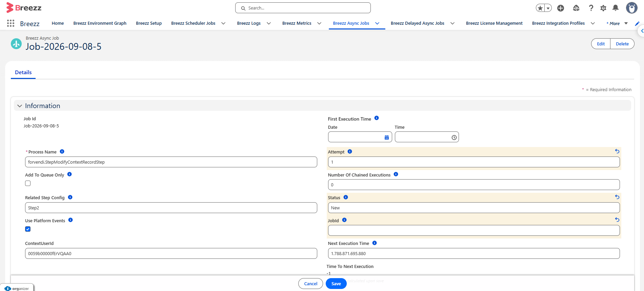Open Breezz Setup tab
Viewport: 644px width, 291px height.
pos(149,23)
